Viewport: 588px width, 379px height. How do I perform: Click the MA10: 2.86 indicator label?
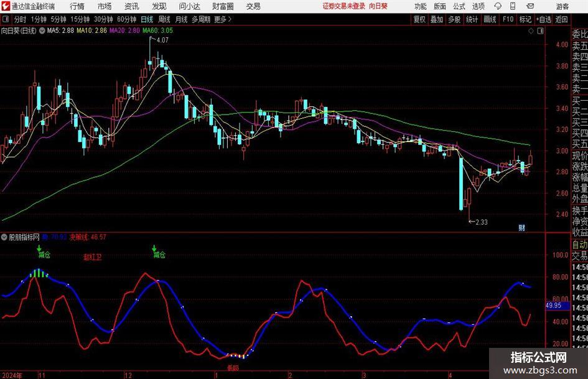pyautogui.click(x=91, y=30)
